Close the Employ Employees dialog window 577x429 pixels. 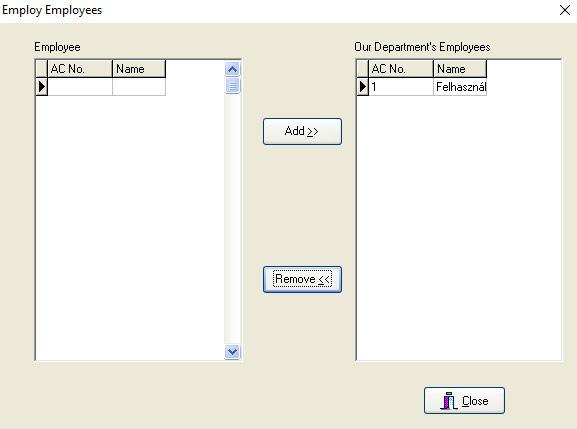click(564, 10)
